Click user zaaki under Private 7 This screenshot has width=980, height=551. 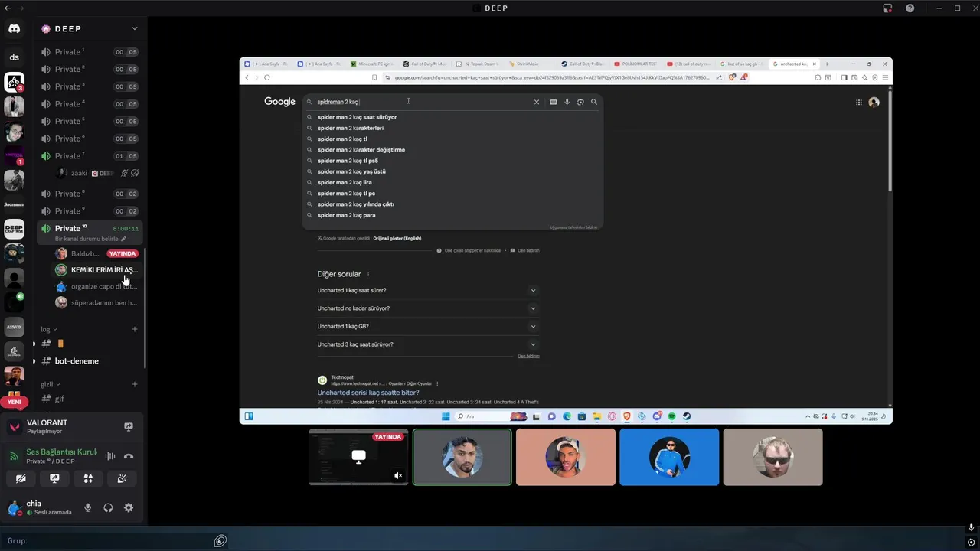coord(97,174)
